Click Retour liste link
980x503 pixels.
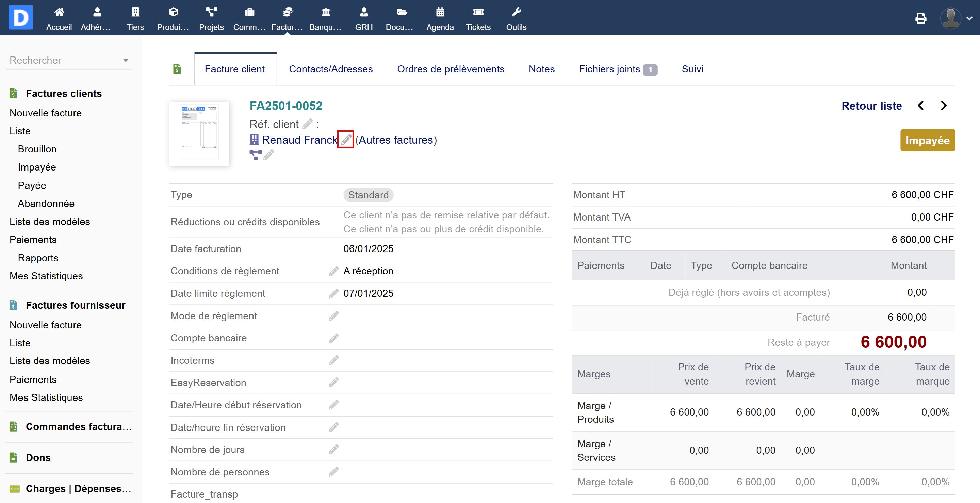click(x=871, y=106)
